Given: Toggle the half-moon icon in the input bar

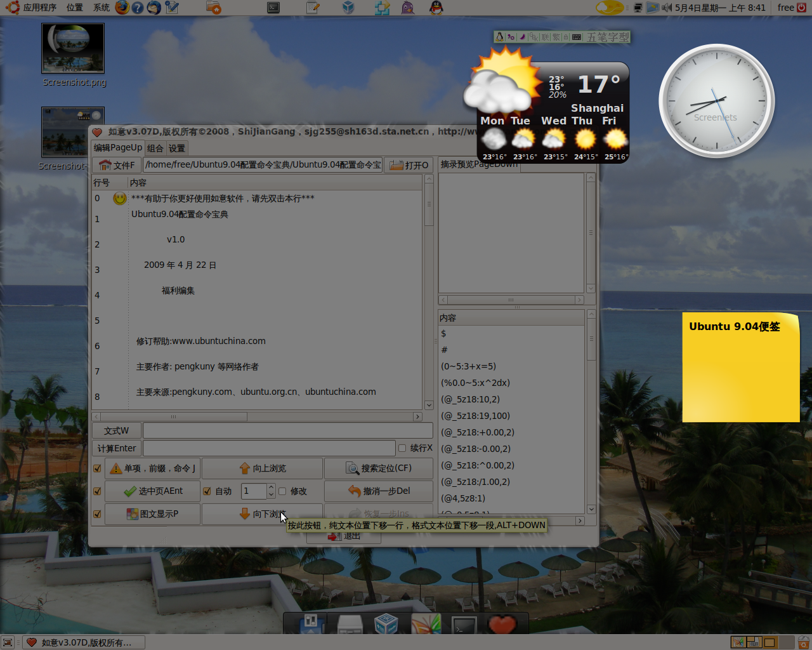Looking at the screenshot, I should click(x=523, y=37).
